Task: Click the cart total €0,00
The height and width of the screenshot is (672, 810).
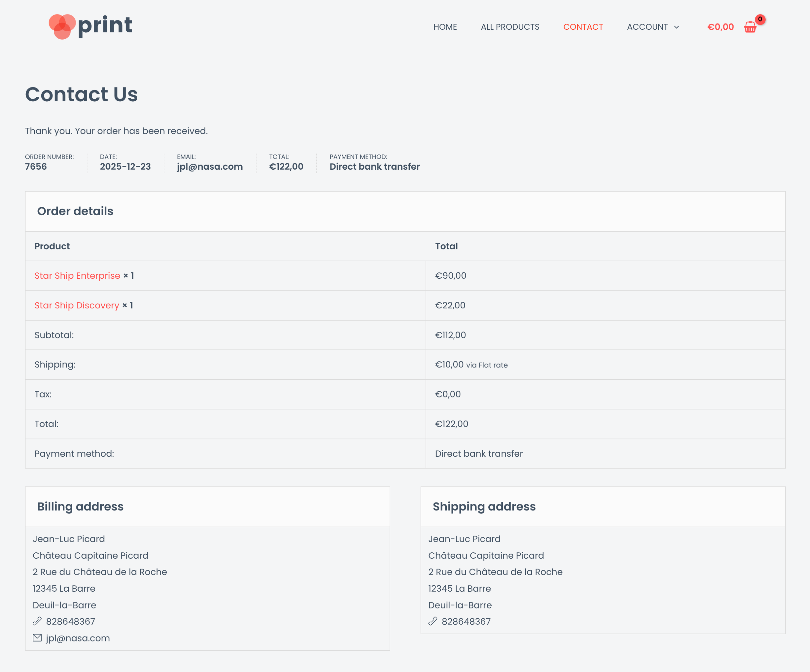Action: pos(720,27)
